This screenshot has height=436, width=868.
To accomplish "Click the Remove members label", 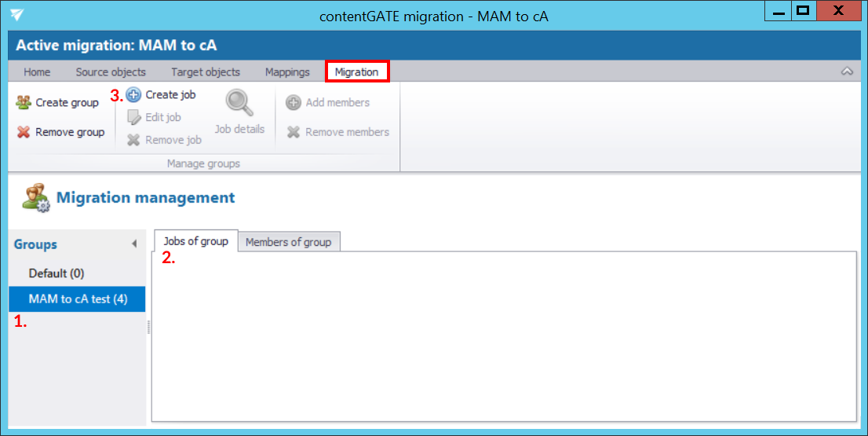I will coord(347,132).
